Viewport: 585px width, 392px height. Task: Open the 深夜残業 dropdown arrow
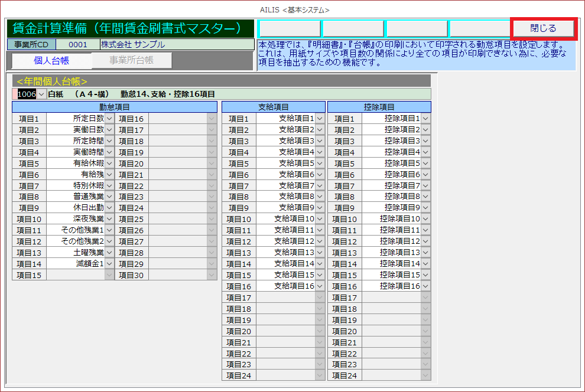pos(109,219)
